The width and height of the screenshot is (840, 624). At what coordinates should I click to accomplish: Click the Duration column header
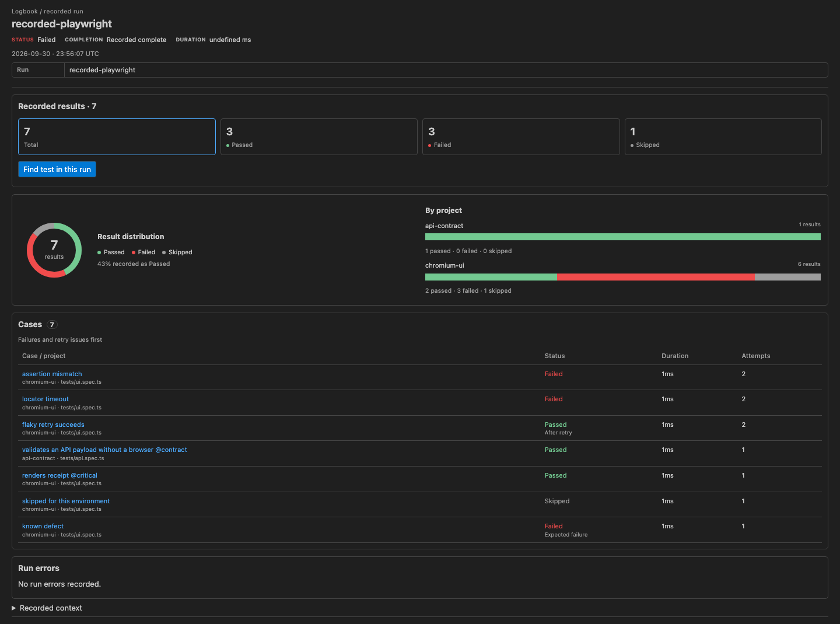pyautogui.click(x=675, y=356)
